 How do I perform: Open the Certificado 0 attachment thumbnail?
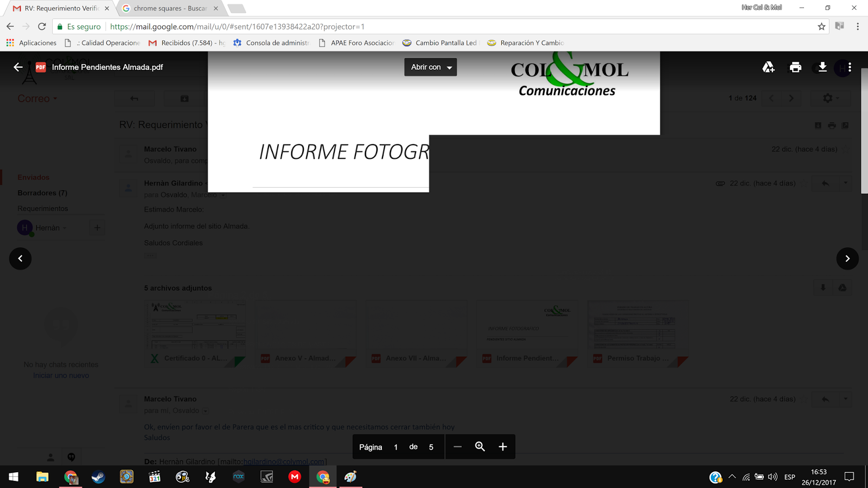(196, 334)
